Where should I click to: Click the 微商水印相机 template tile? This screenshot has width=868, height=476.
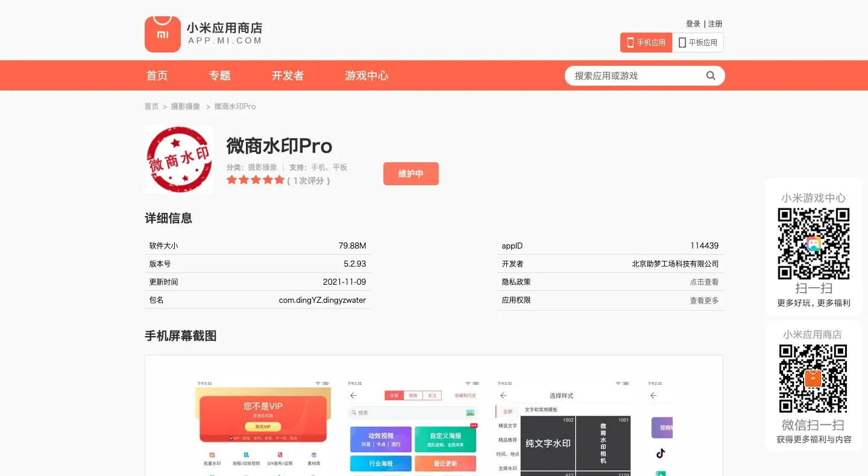[x=603, y=443]
